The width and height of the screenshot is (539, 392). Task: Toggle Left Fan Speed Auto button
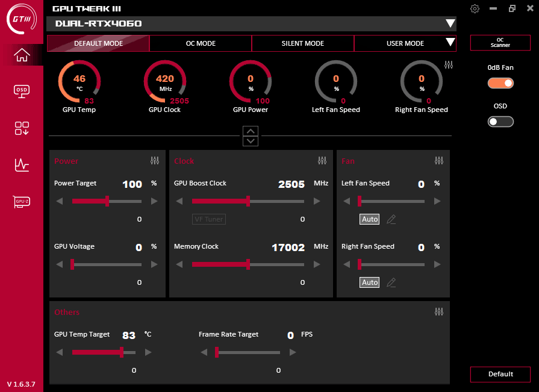[370, 219]
